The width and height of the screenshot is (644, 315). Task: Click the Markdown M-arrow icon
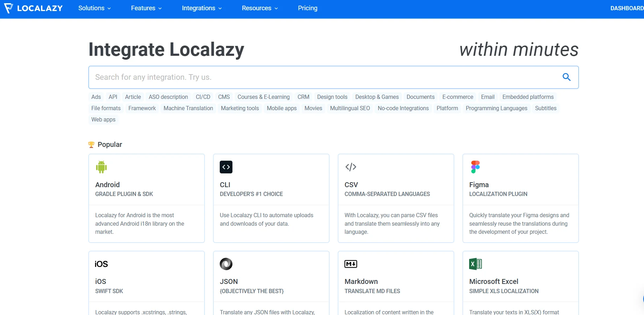(x=351, y=264)
